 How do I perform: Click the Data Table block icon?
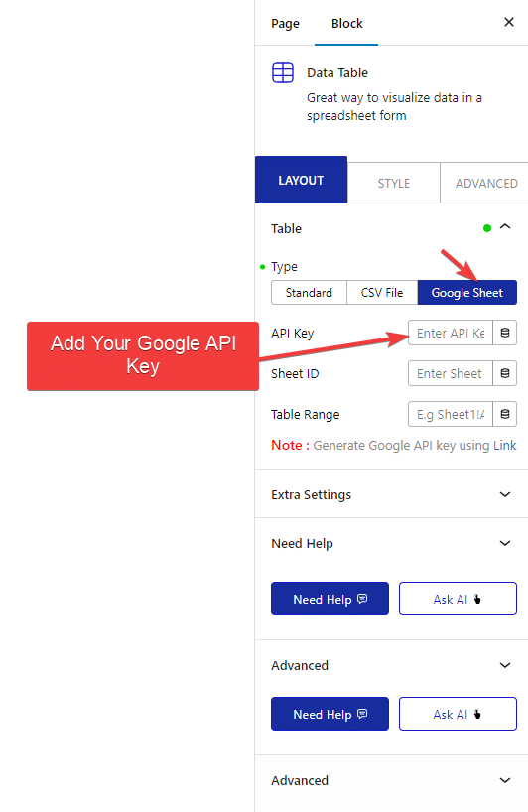click(x=283, y=72)
